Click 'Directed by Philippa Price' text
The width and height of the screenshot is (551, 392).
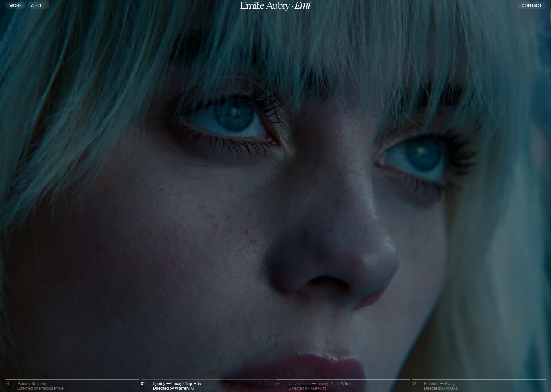(x=40, y=388)
